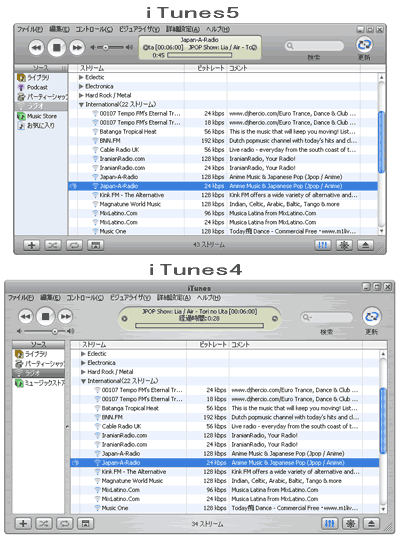
Task: Turn on visualizer in iTunes4
Action: (350, 524)
